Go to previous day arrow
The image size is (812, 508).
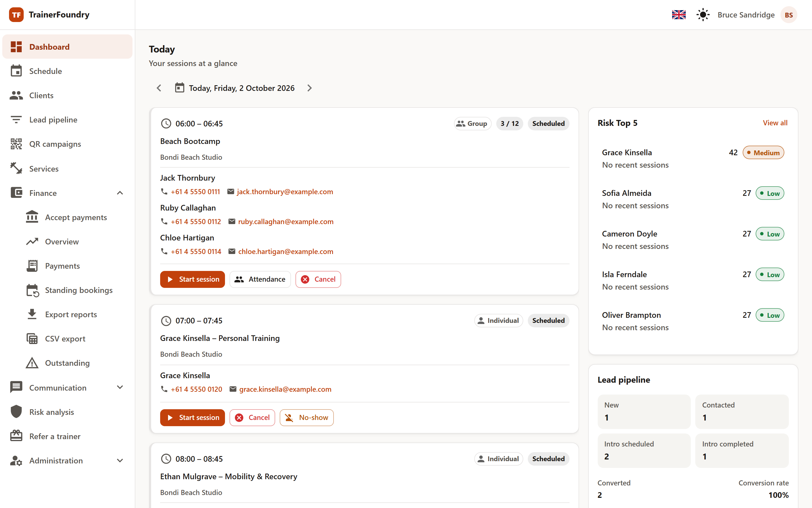(159, 88)
